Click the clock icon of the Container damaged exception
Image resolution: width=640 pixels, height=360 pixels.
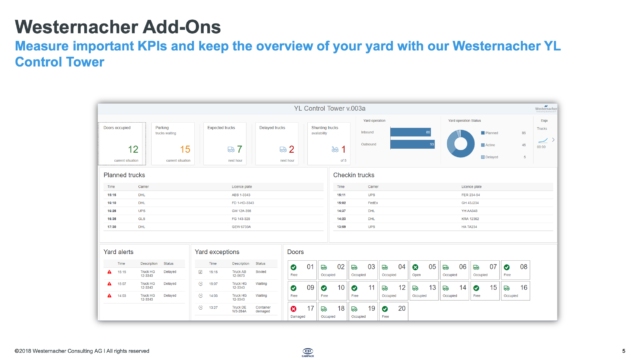pyautogui.click(x=200, y=308)
